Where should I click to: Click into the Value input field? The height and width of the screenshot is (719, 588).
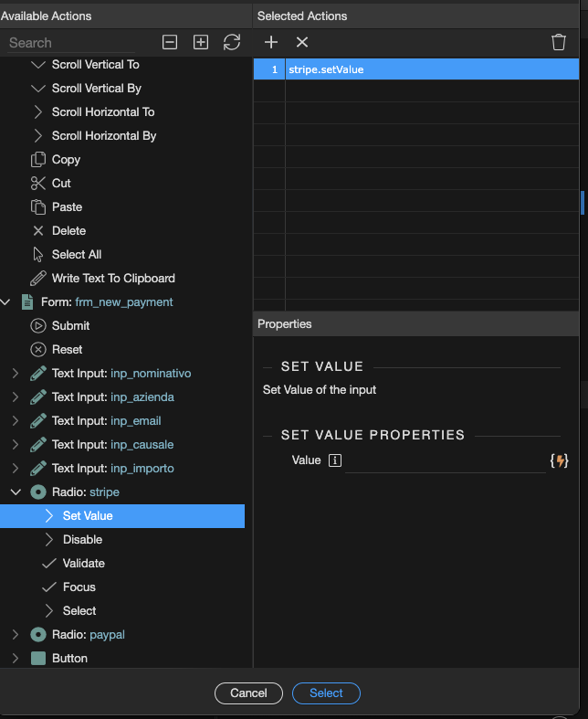(445, 460)
